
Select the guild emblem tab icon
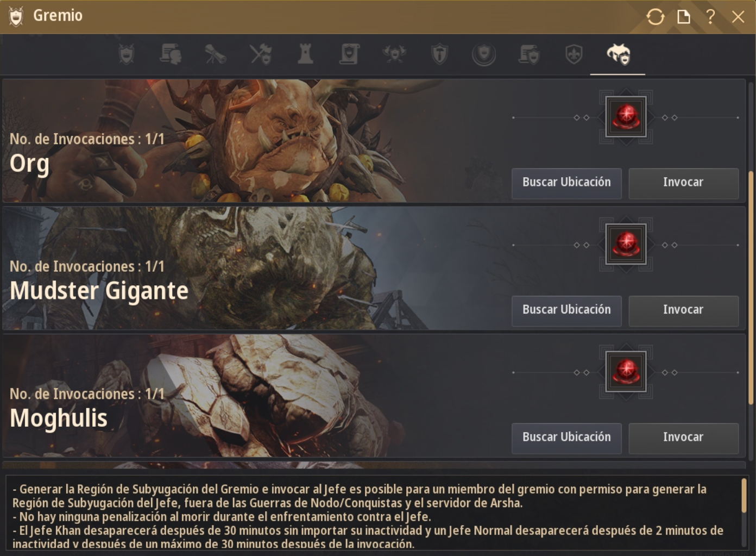pos(127,54)
